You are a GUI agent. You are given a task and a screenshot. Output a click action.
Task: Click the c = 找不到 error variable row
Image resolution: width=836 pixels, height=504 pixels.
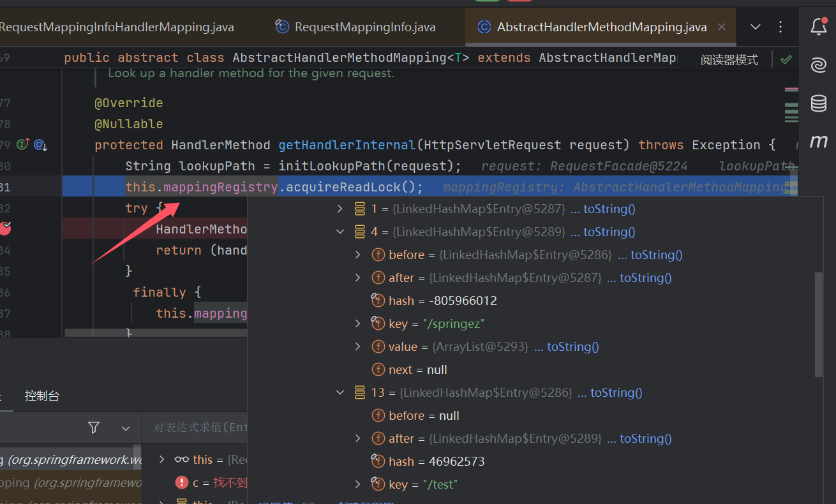point(195,482)
